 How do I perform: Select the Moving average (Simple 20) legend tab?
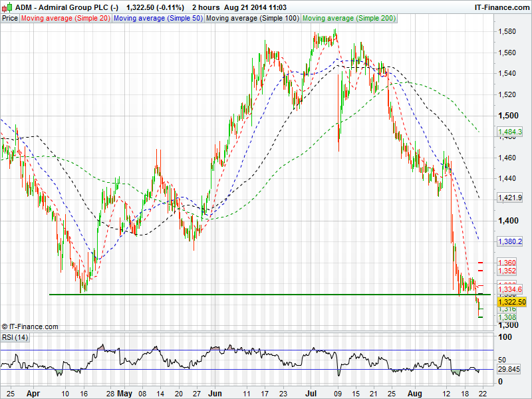(65, 19)
